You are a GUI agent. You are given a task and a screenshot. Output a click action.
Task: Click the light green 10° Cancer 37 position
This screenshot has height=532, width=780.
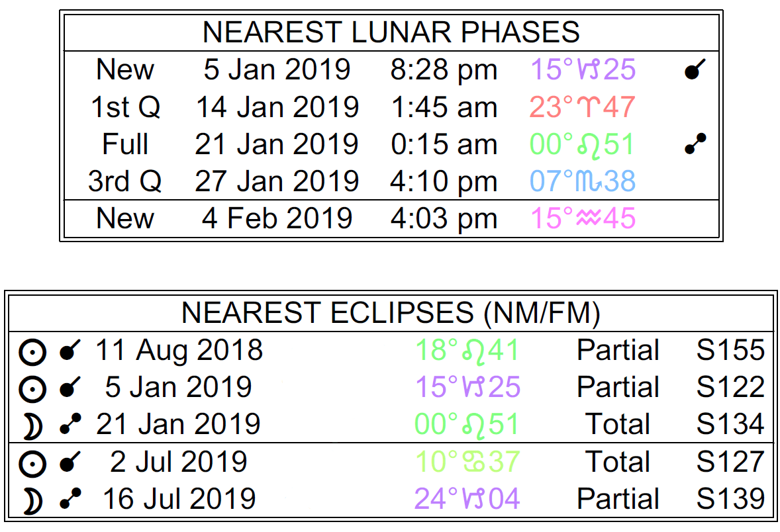(x=467, y=461)
